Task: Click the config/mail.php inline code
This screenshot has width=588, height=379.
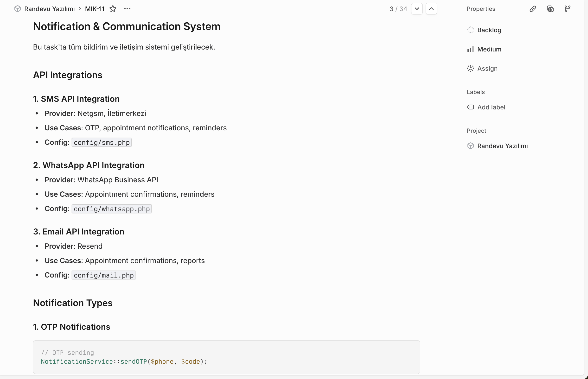Action: pyautogui.click(x=104, y=275)
